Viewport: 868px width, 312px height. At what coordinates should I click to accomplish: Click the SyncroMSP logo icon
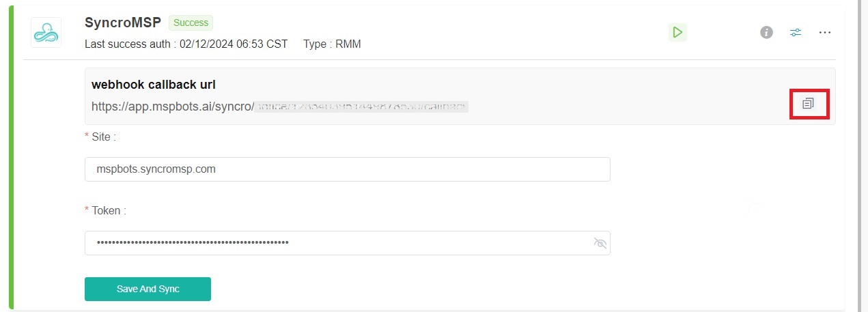coord(46,32)
